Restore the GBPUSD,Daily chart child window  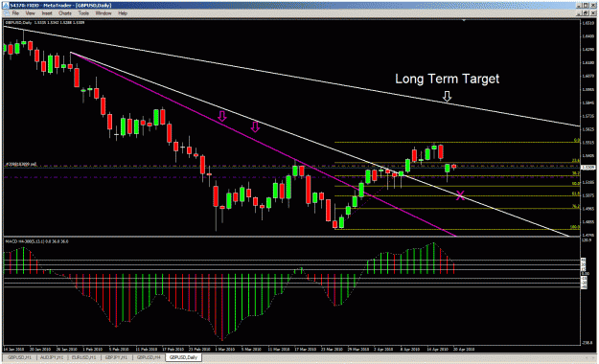tap(586, 13)
